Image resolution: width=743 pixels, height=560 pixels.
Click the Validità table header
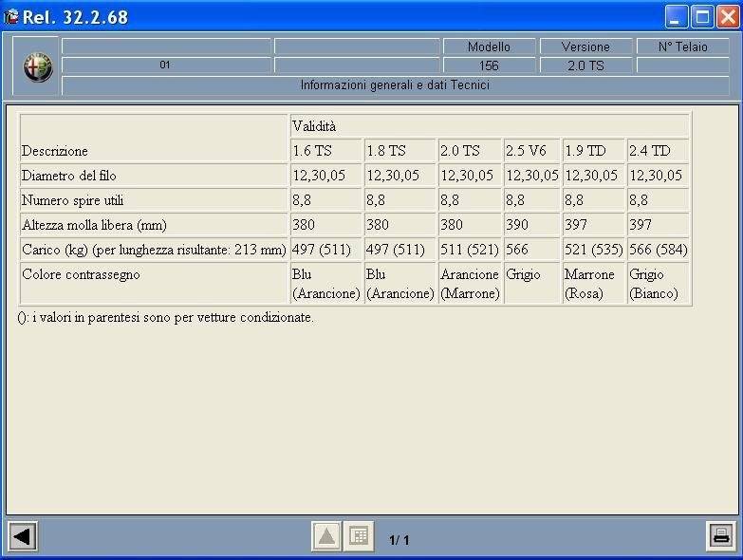(490, 126)
